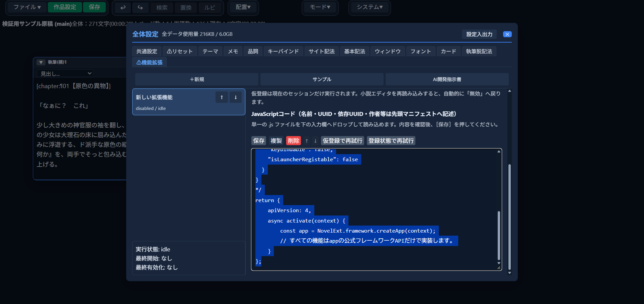Switch to the 共通設定 tab
Viewport: 644px width, 304px height.
coord(147,51)
